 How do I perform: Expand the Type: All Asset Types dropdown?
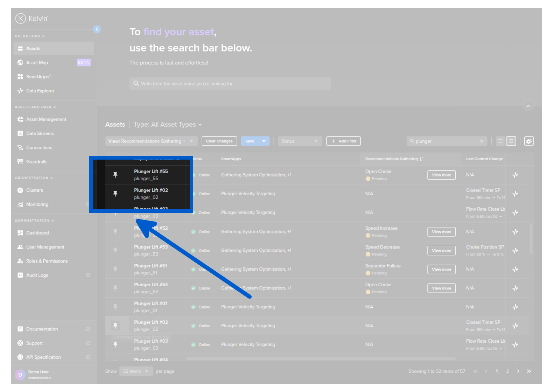coord(168,125)
